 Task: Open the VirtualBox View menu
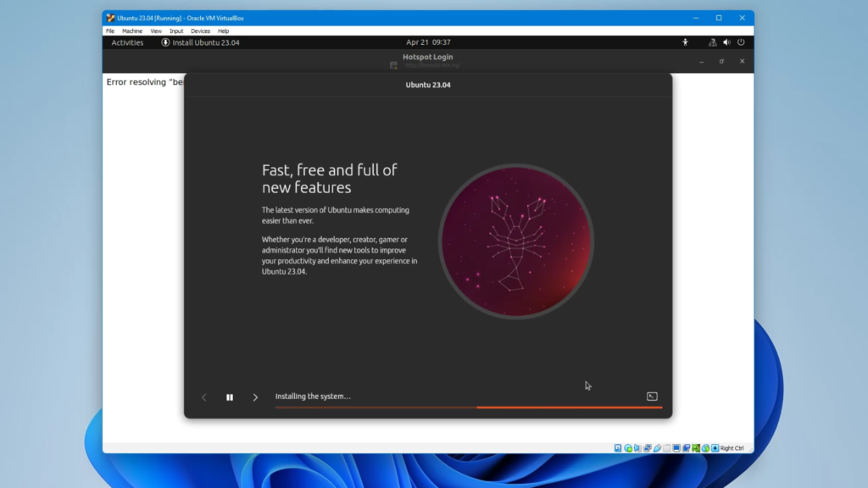[x=156, y=31]
